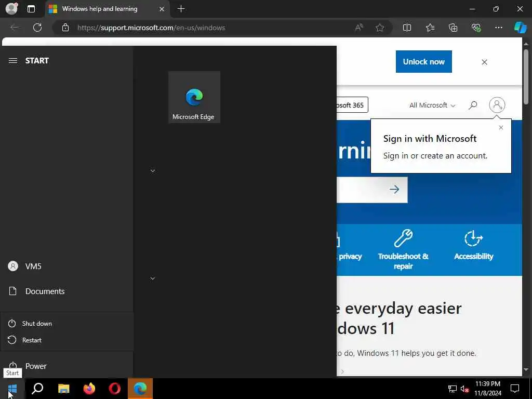The image size is (532, 399).
Task: Close the Windows help and learning tab
Action: [162, 9]
